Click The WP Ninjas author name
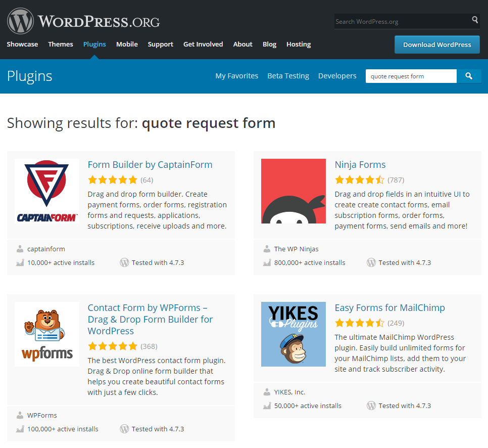 [296, 249]
